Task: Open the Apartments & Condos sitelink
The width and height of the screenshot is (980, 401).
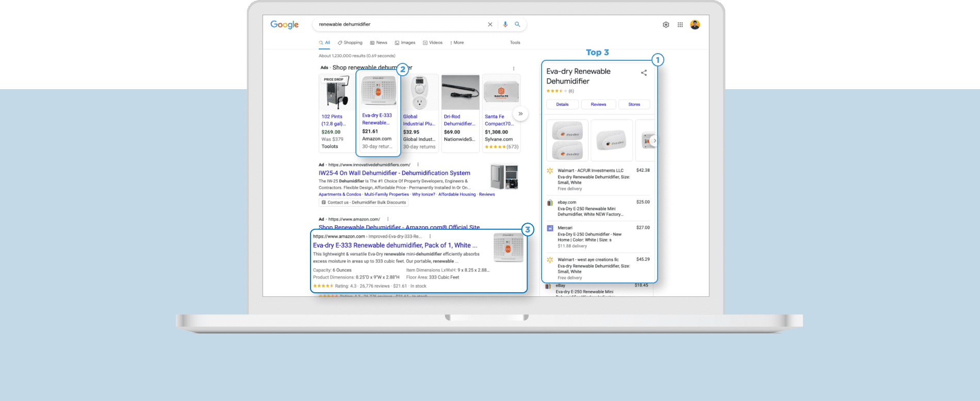Action: coord(340,194)
